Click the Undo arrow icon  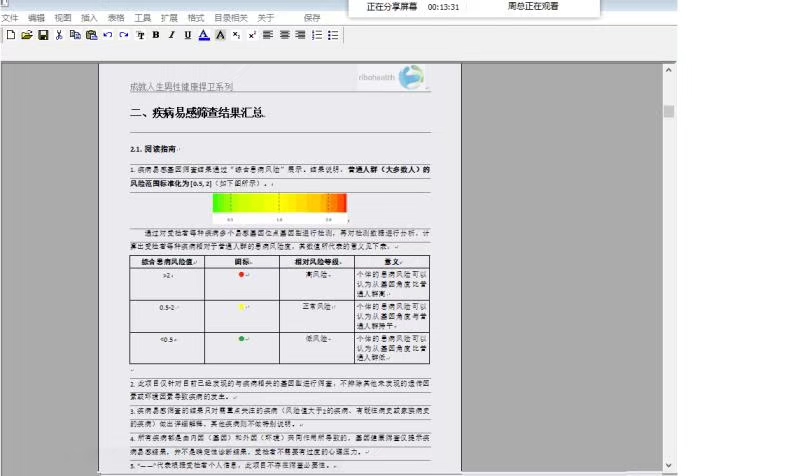[x=108, y=35]
